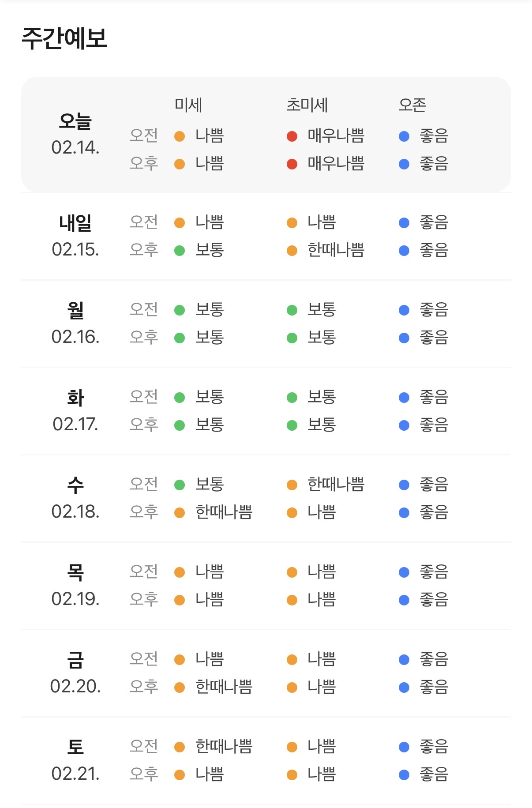Click the orange dot for 02.18 오전 초미세
Viewport: 532px width, 808px height.
(292, 485)
